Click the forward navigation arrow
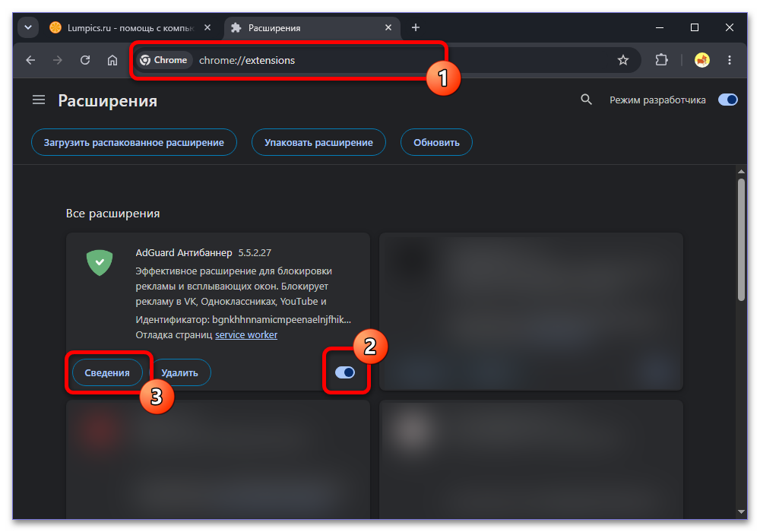 pos(58,60)
